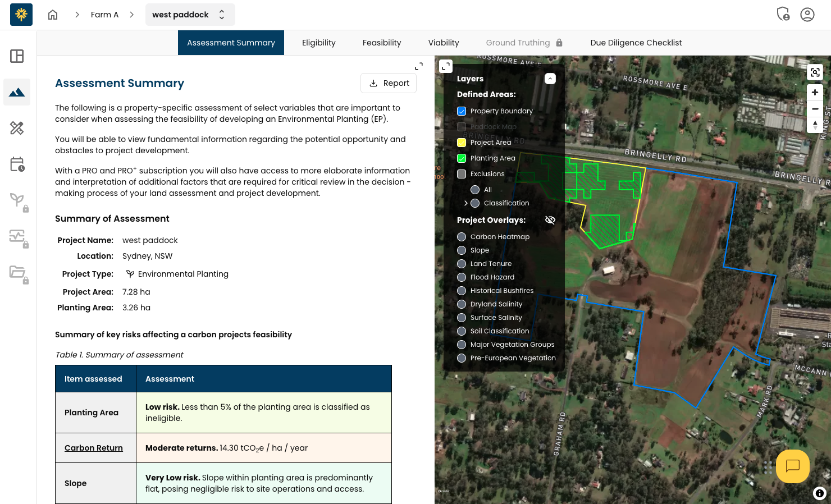831x504 pixels.
Task: Zoom in on the map
Action: click(x=815, y=92)
